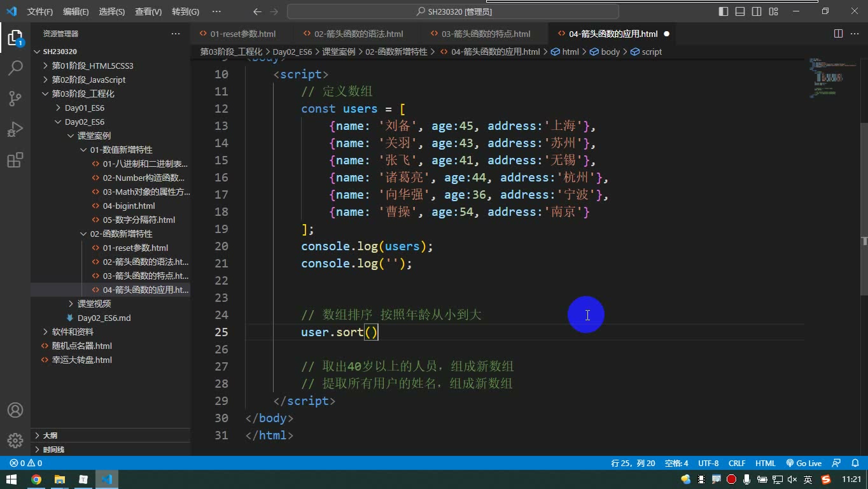The height and width of the screenshot is (489, 868).
Task: Open errors and warnings problems indicator
Action: click(x=25, y=464)
